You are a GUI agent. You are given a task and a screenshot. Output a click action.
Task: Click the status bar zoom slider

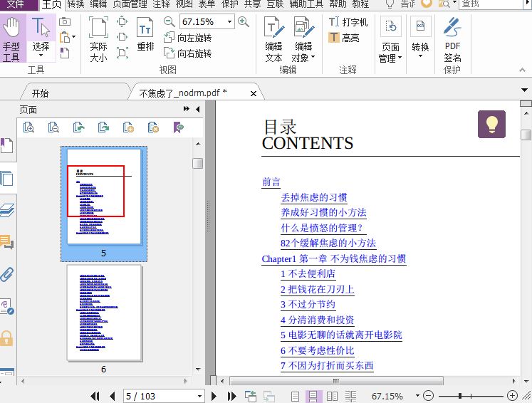(471, 396)
